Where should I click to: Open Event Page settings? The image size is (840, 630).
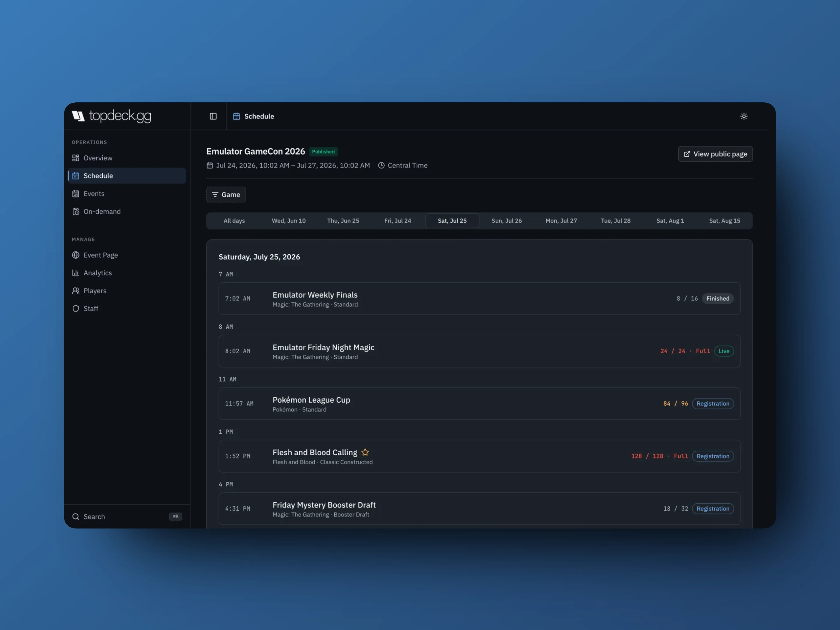pos(127,255)
